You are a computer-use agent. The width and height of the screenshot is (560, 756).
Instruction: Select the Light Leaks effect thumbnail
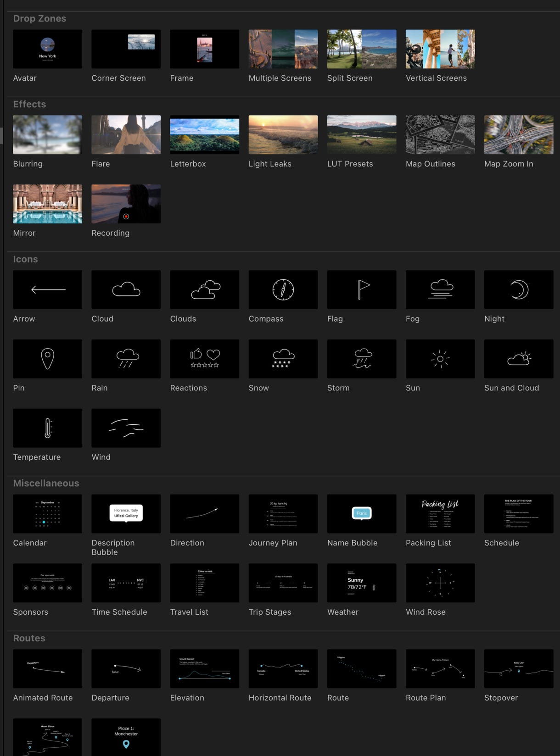pos(283,134)
